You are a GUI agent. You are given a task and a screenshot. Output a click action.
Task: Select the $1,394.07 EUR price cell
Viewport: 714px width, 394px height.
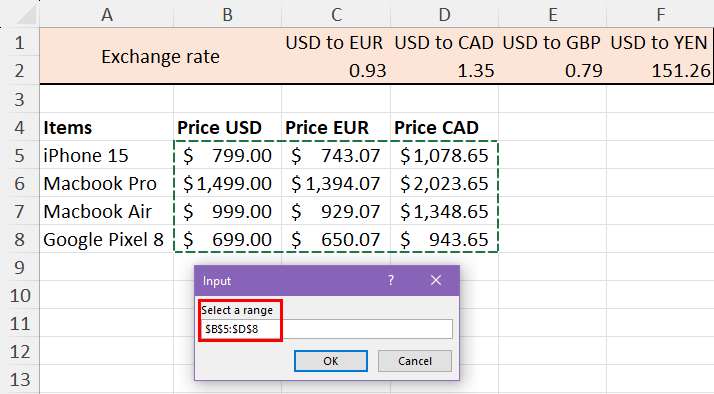(336, 183)
